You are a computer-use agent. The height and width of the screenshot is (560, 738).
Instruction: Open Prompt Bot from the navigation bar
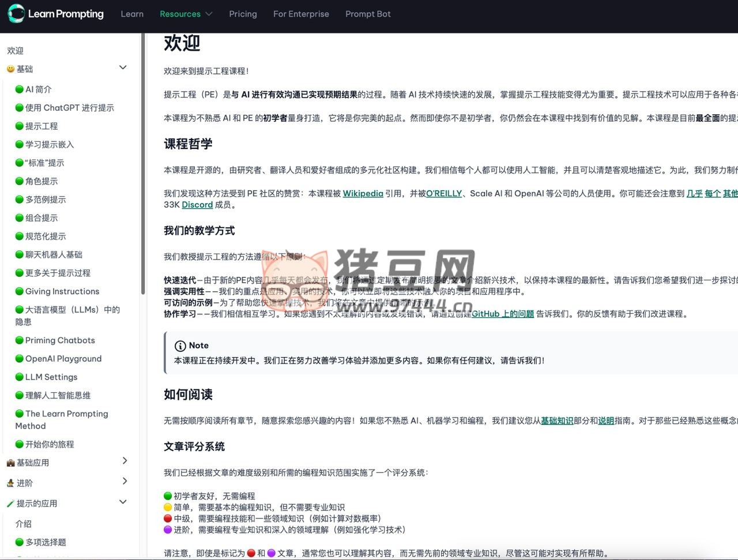pos(368,14)
